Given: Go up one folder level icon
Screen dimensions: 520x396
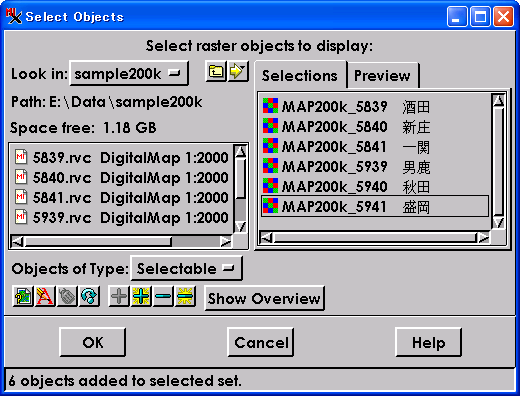Looking at the screenshot, I should 216,71.
